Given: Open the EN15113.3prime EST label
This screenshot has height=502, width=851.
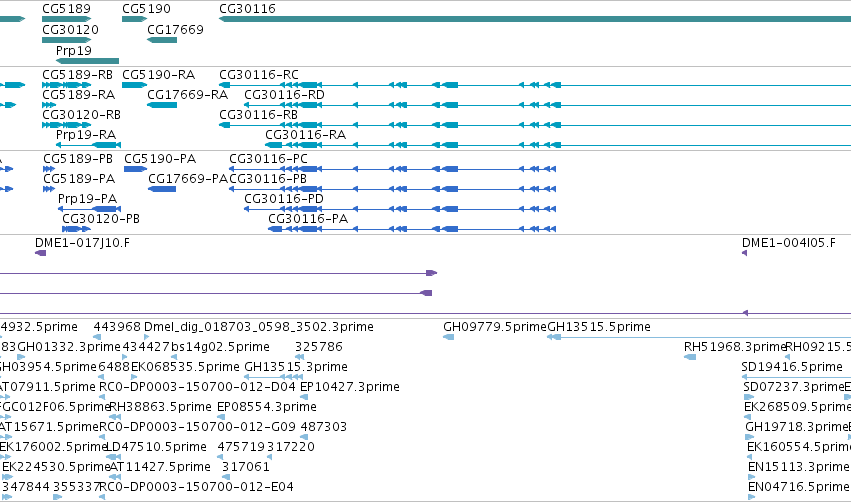Looking at the screenshot, I should pyautogui.click(x=799, y=467).
